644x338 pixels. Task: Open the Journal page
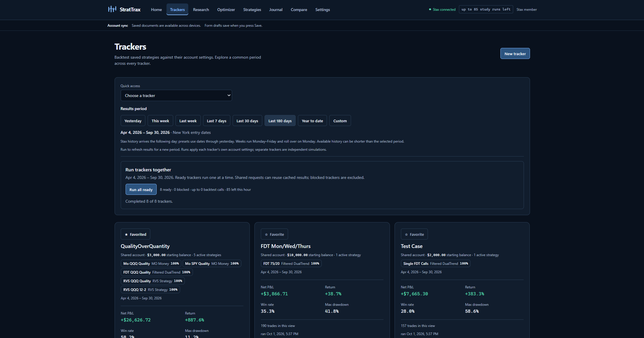(276, 10)
